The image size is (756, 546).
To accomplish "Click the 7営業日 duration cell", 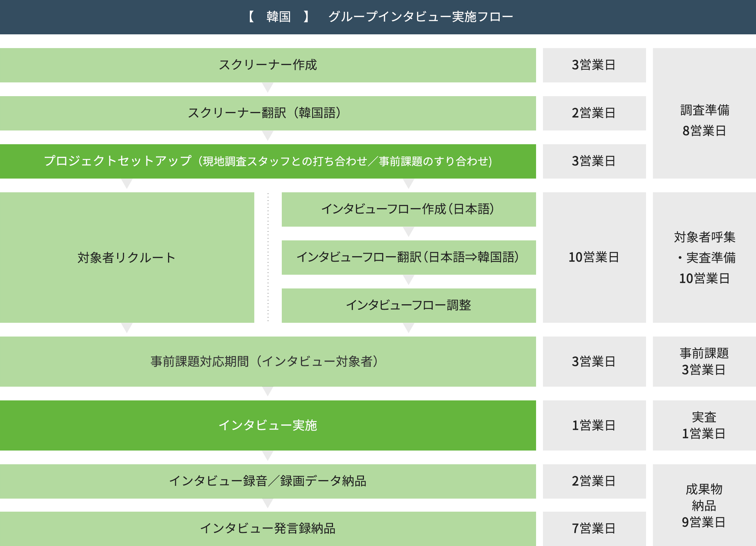I will [594, 528].
